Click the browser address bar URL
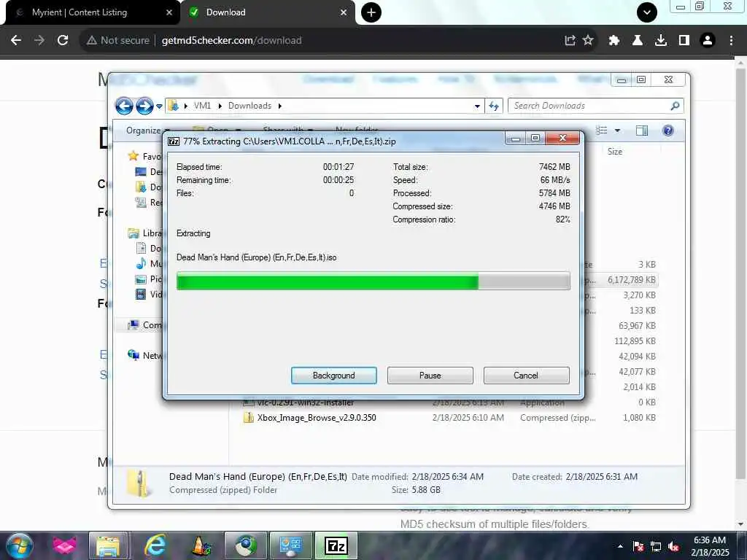This screenshot has height=560, width=747. point(231,41)
